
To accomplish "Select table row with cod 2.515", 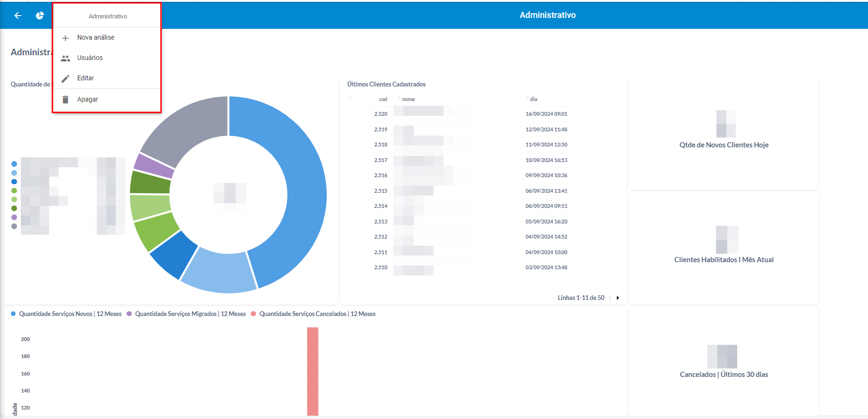I will (x=483, y=191).
